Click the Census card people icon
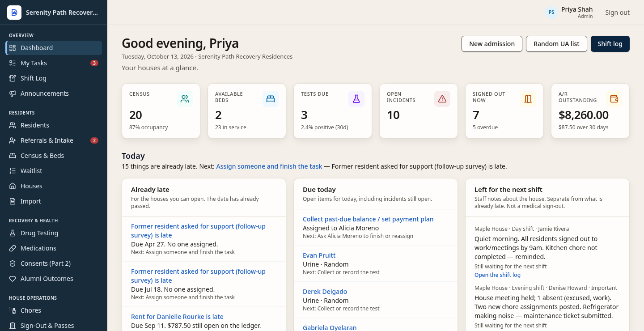Image resolution: width=644 pixels, height=331 pixels. tap(185, 99)
